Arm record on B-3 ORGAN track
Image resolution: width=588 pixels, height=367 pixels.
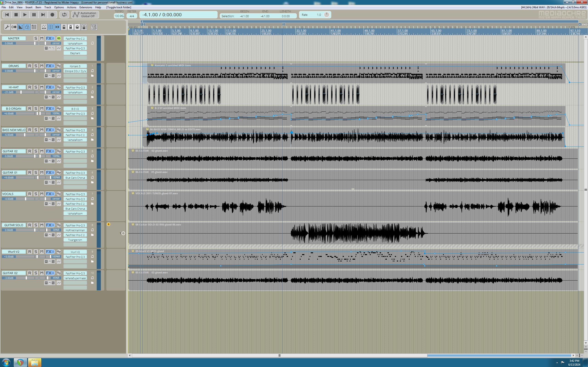point(30,109)
